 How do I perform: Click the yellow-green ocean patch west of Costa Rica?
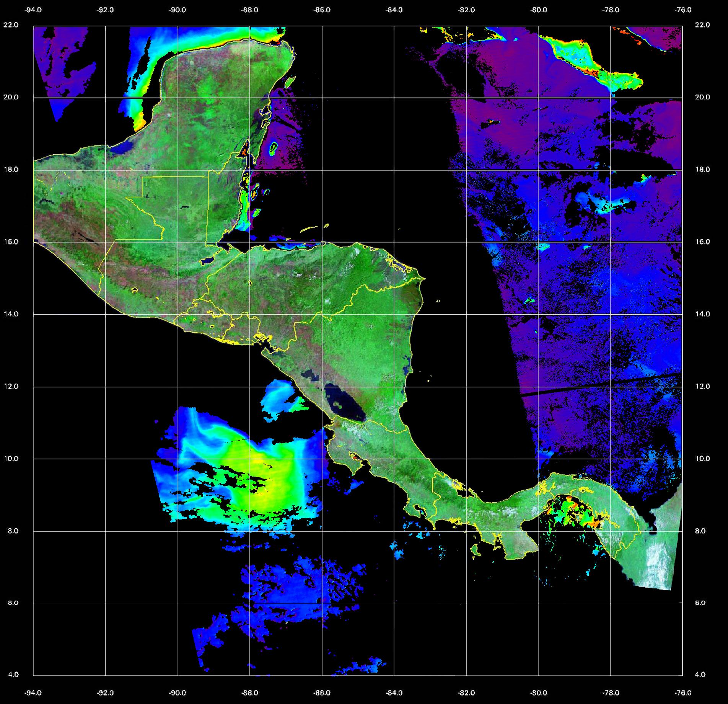pyautogui.click(x=268, y=486)
